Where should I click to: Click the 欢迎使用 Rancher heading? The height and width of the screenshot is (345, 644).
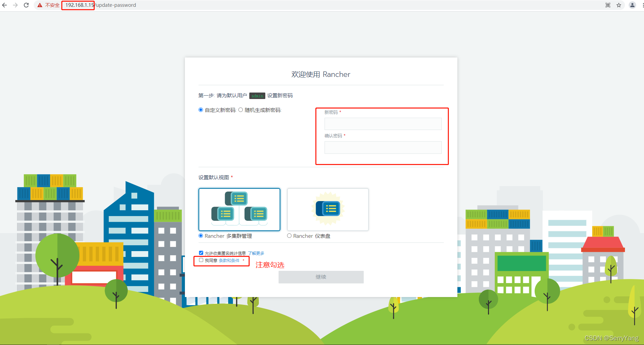coord(320,75)
